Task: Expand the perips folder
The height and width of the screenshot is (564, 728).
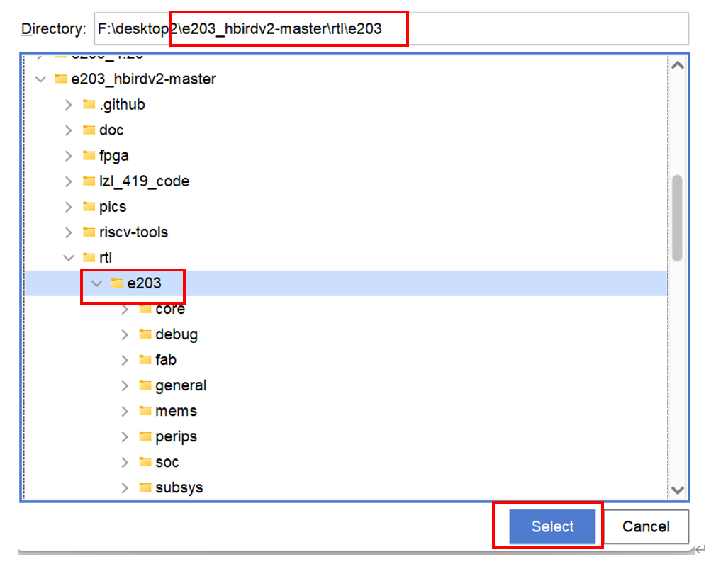Action: click(125, 436)
